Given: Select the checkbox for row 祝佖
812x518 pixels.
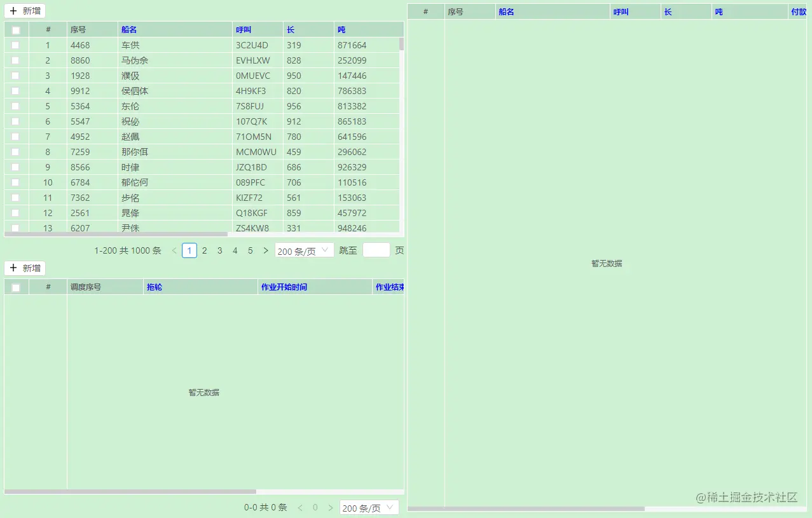Looking at the screenshot, I should coord(15,121).
